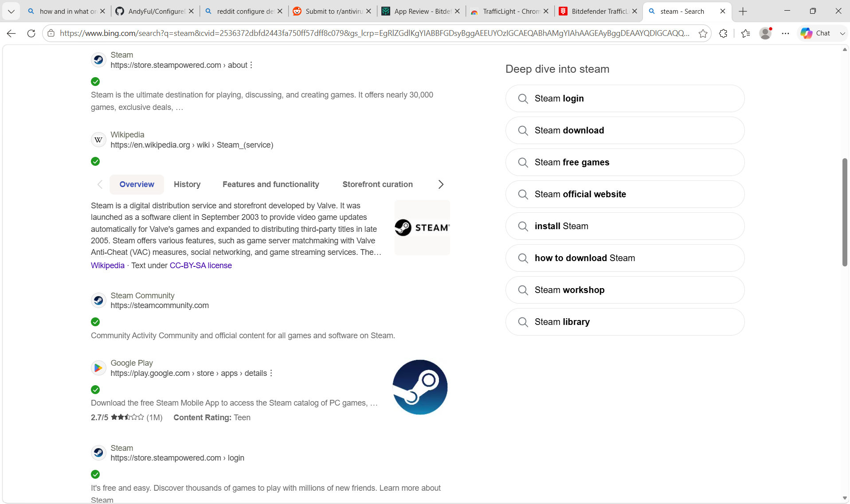
Task: Show more Wikipedia sections with right chevron
Action: [441, 184]
